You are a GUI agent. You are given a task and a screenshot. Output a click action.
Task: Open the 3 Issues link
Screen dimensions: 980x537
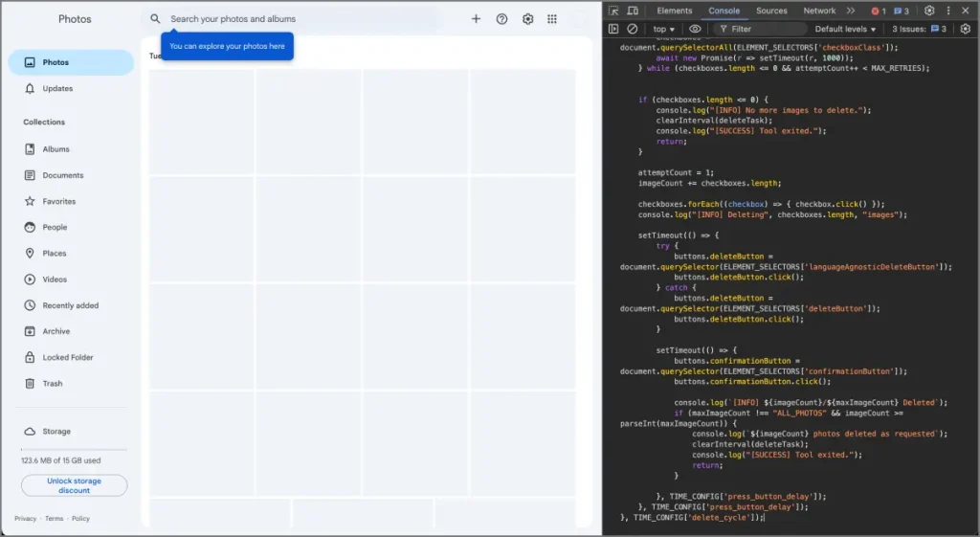coord(919,29)
